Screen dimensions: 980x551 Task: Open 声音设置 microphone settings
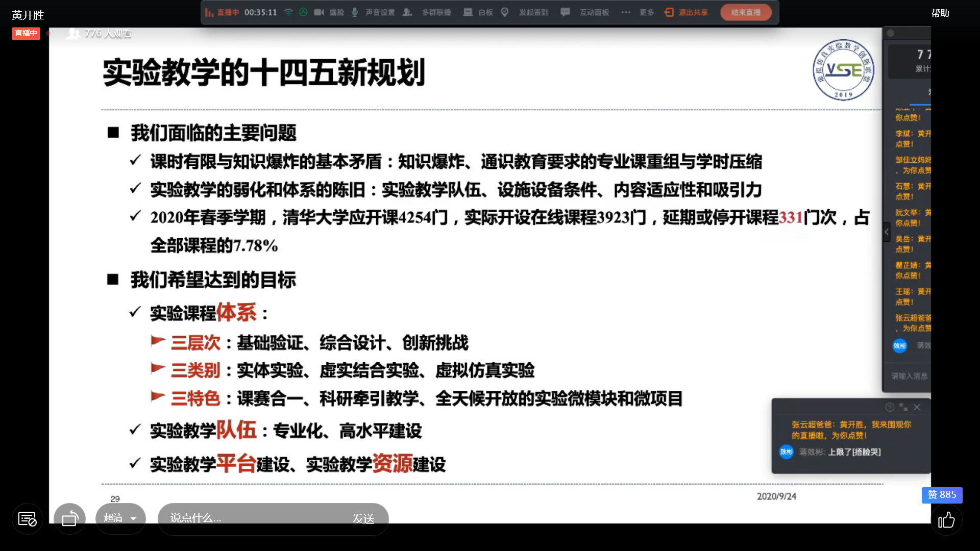coord(374,12)
